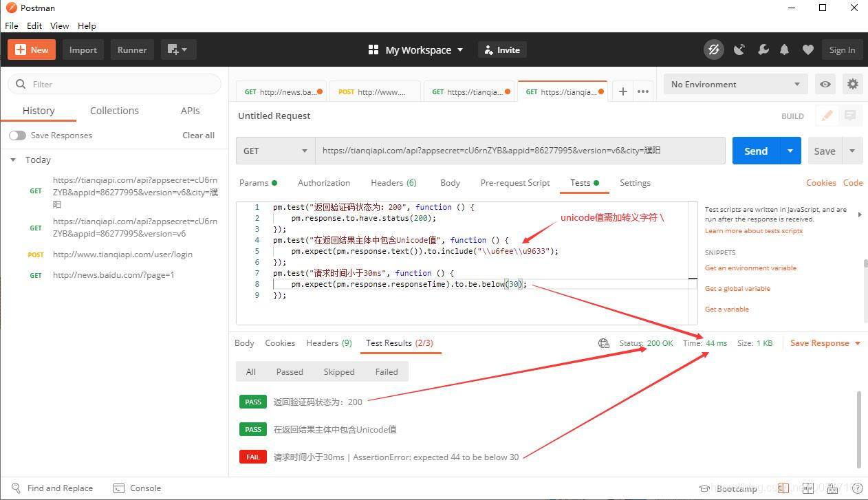The image size is (868, 500).
Task: Switch to the Collections tab
Action: coord(114,111)
